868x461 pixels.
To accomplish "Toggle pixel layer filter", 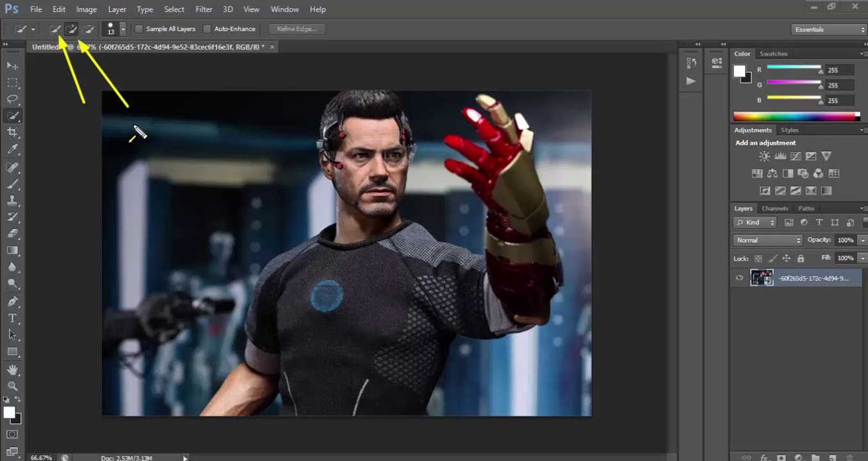I will point(789,222).
